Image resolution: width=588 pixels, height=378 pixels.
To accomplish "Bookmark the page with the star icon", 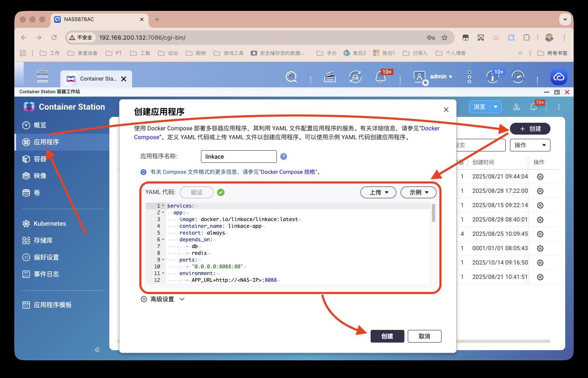I will point(444,38).
